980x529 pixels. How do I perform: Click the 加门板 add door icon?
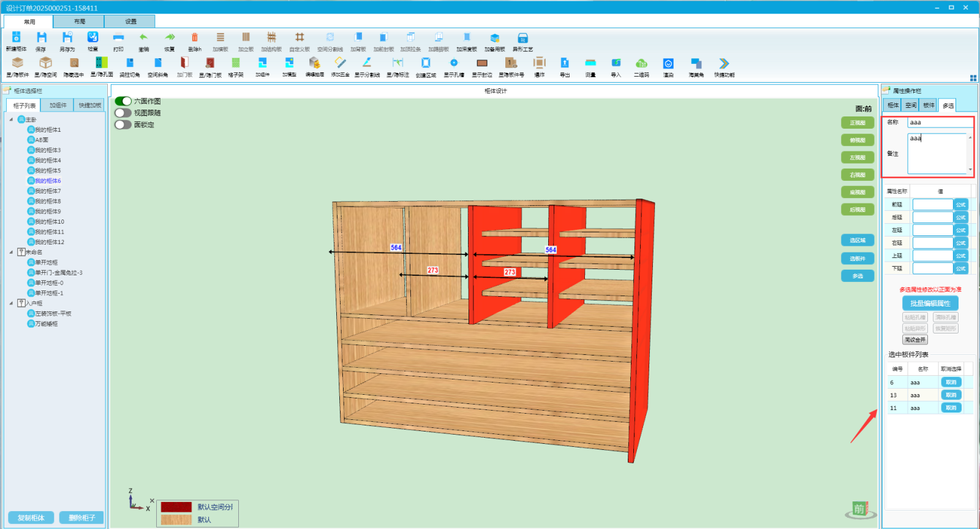(184, 64)
